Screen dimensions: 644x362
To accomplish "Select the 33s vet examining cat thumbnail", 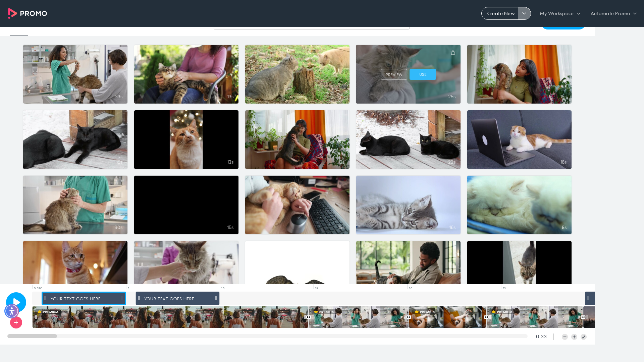I will 75,74.
